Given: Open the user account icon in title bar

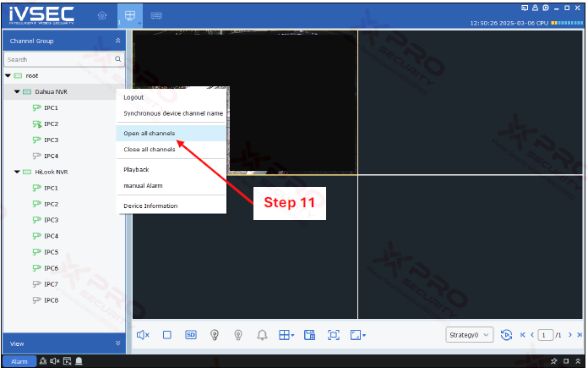Looking at the screenshot, I should pos(535,8).
